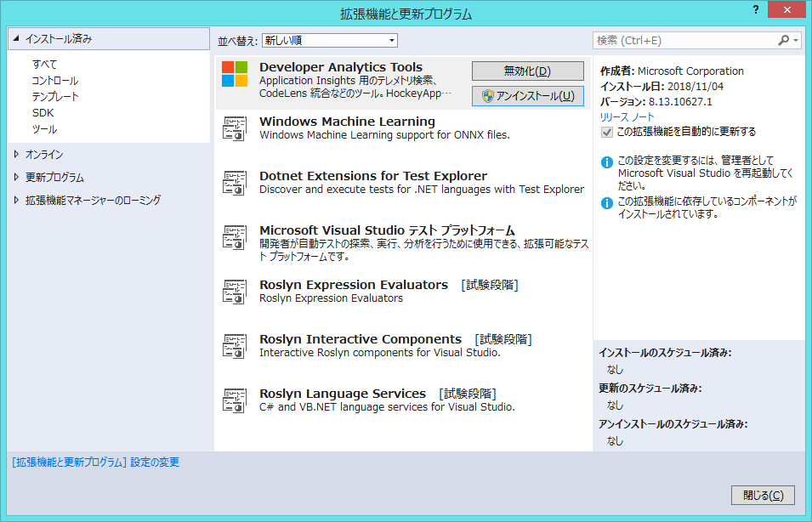Click the インストールのスケジュール済み heading
Viewport: 812px width, 522px height.
665,353
